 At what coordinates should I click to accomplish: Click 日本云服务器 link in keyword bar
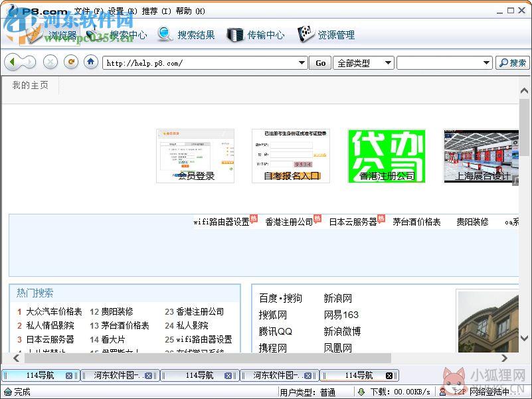pyautogui.click(x=353, y=222)
